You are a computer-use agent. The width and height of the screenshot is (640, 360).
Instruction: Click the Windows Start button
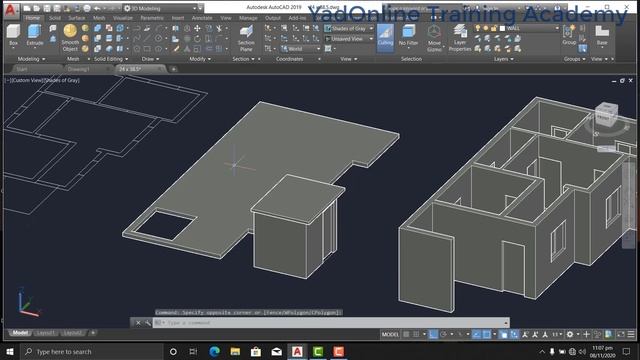click(10, 351)
